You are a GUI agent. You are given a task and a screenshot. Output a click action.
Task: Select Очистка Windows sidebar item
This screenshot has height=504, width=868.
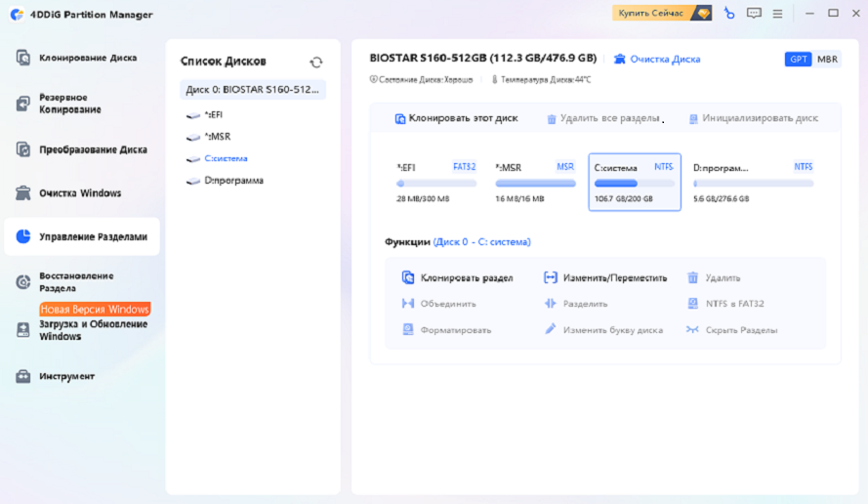(x=81, y=193)
